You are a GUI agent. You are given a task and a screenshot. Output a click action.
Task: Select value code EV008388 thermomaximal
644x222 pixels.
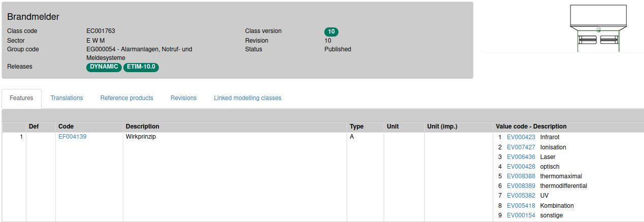tap(521, 176)
